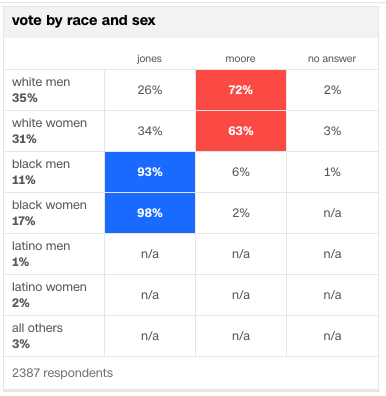This screenshot has height=396, width=386.
Task: Click the 3% no answer value
Action: (x=332, y=131)
